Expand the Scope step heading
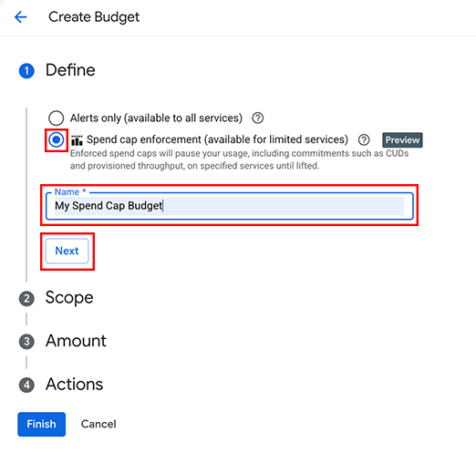Image resolution: width=476 pixels, height=453 pixels. click(69, 297)
